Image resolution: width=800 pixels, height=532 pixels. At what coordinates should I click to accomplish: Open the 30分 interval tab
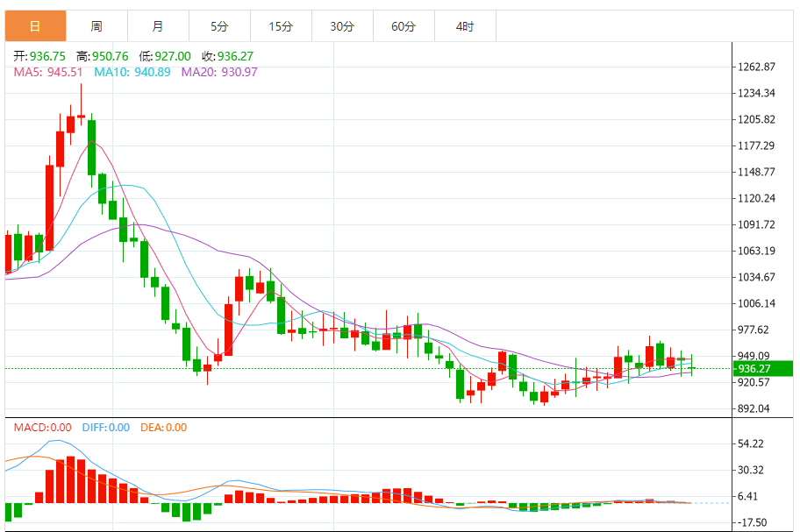pos(342,26)
